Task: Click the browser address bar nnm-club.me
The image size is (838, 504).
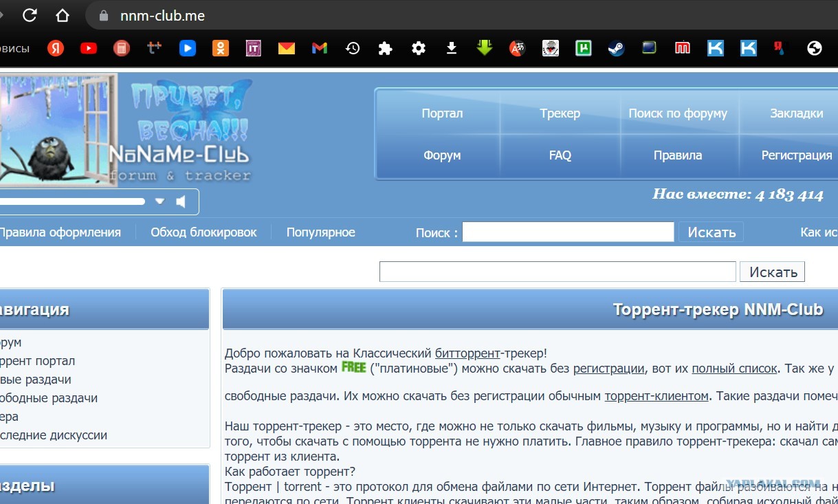Action: [x=162, y=16]
